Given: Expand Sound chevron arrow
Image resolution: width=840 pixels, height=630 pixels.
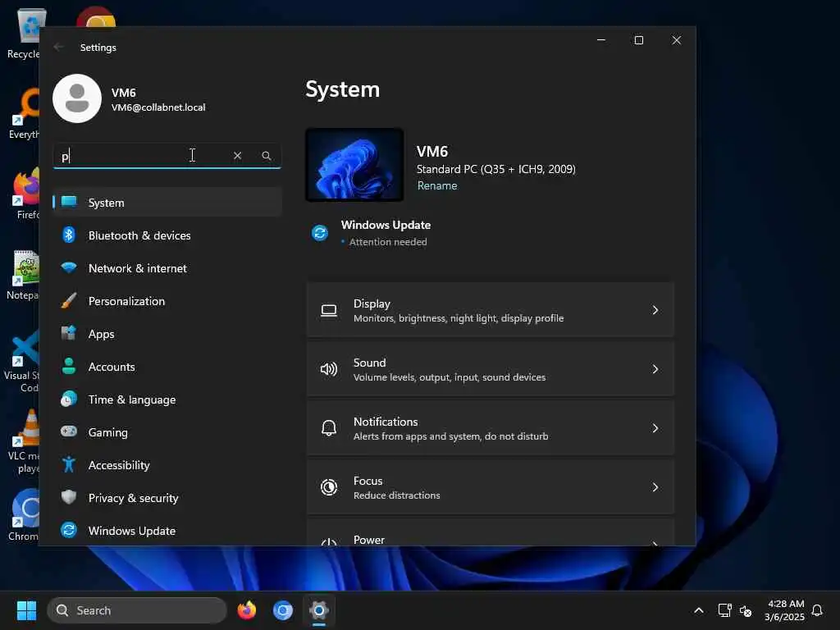Looking at the screenshot, I should coord(655,369).
